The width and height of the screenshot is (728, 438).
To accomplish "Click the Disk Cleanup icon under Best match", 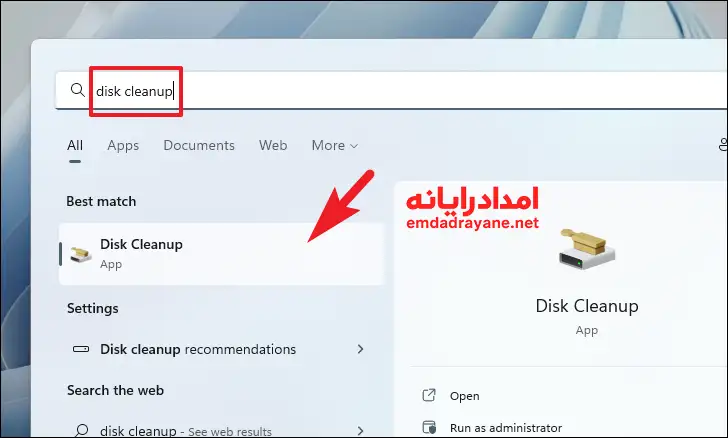I will pos(81,254).
